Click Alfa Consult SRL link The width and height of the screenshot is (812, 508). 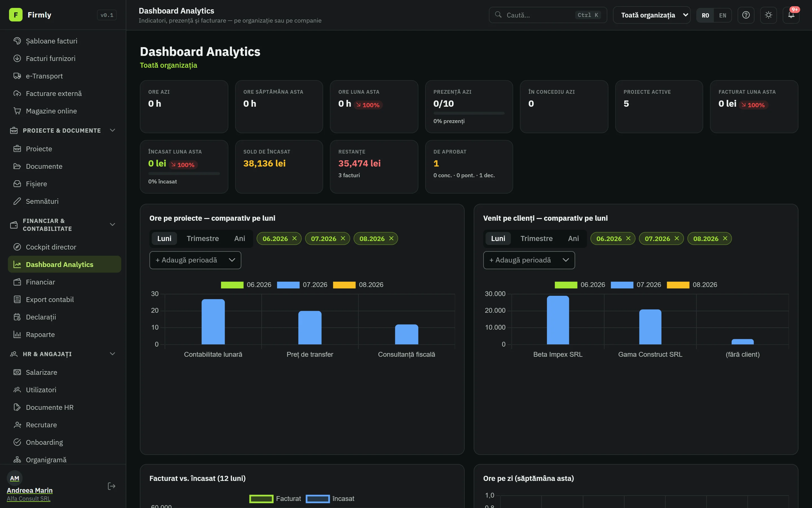[x=28, y=499]
